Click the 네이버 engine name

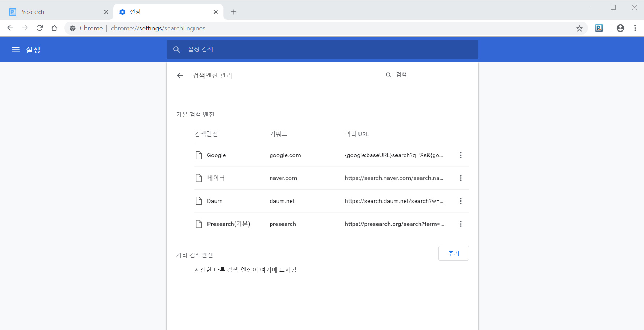pos(216,178)
